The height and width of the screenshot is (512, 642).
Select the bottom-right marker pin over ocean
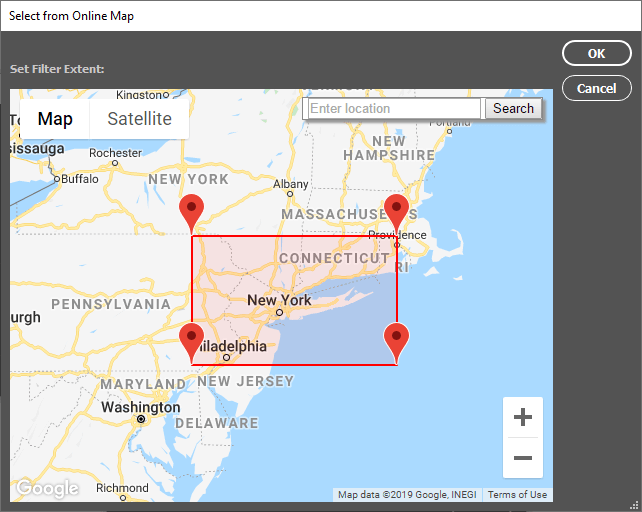click(396, 342)
